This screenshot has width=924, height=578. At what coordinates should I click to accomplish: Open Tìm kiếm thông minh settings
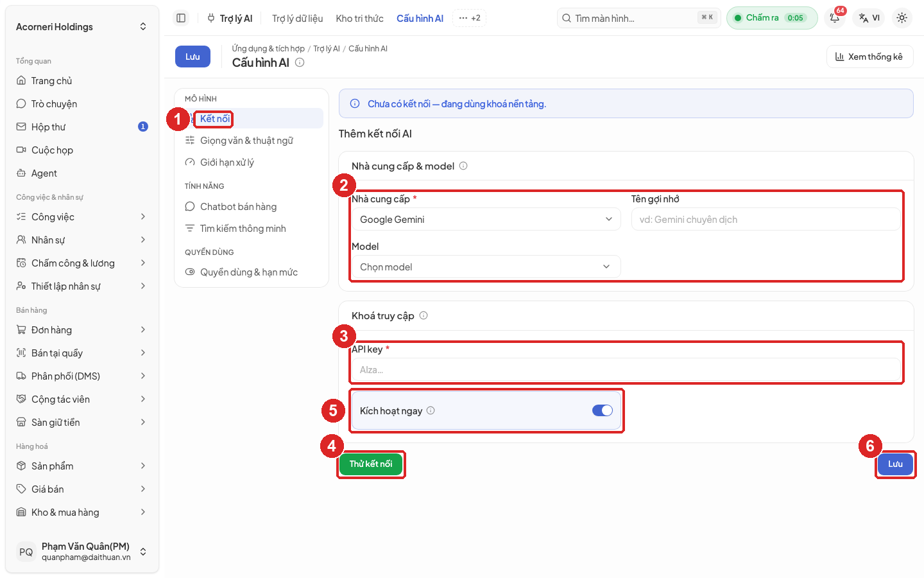pyautogui.click(x=252, y=229)
